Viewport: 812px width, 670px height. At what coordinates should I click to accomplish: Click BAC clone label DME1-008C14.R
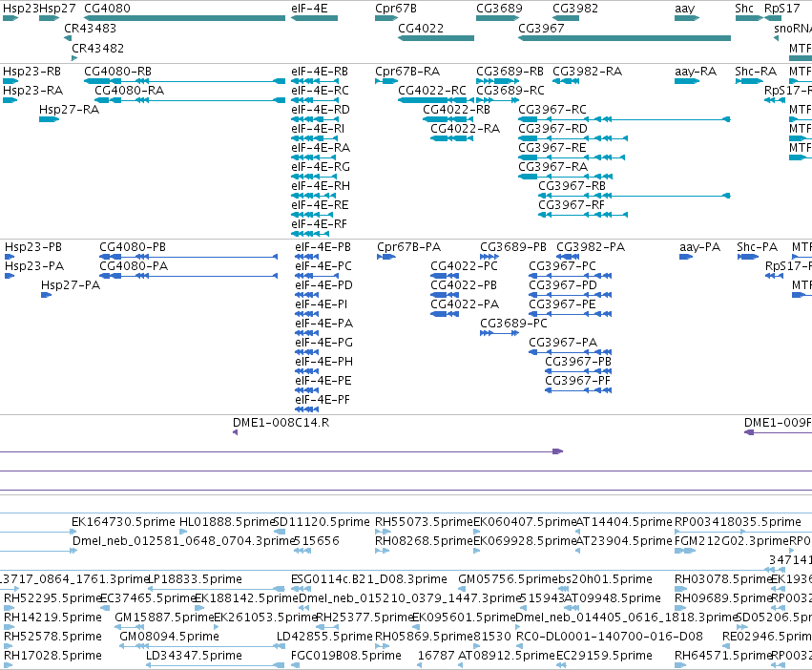click(281, 422)
